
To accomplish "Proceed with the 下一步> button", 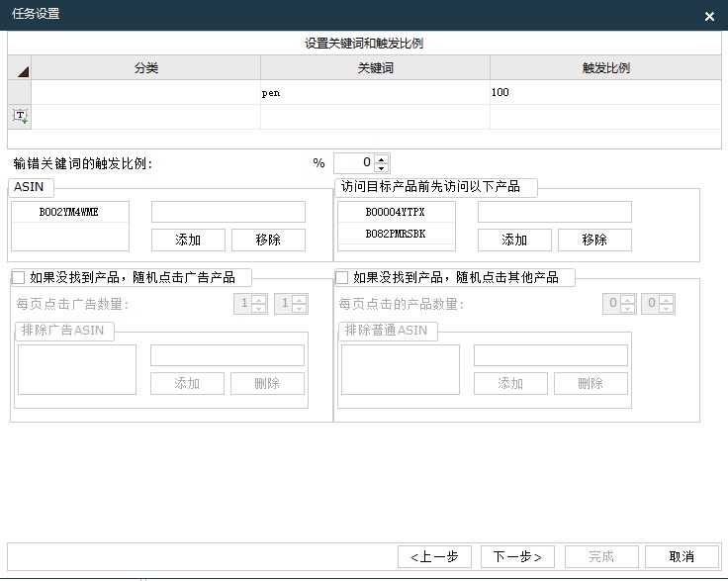I will pyautogui.click(x=517, y=556).
